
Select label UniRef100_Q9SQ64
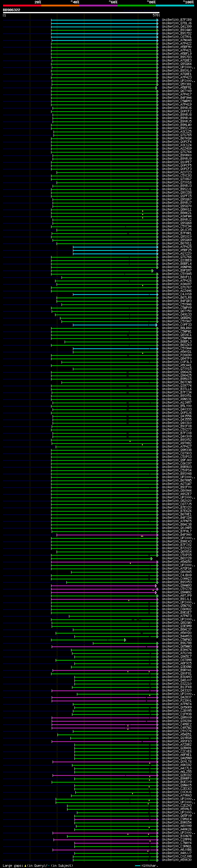[176, 64]
